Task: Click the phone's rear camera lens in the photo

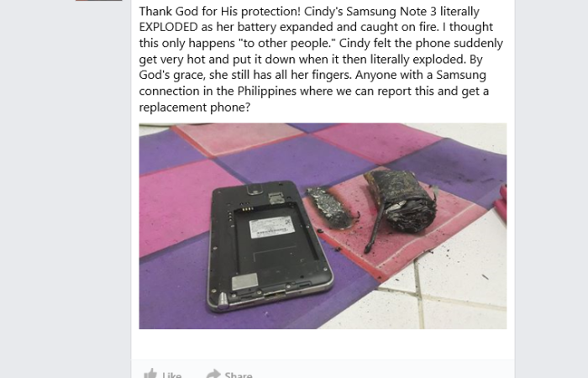Action: pos(255,192)
